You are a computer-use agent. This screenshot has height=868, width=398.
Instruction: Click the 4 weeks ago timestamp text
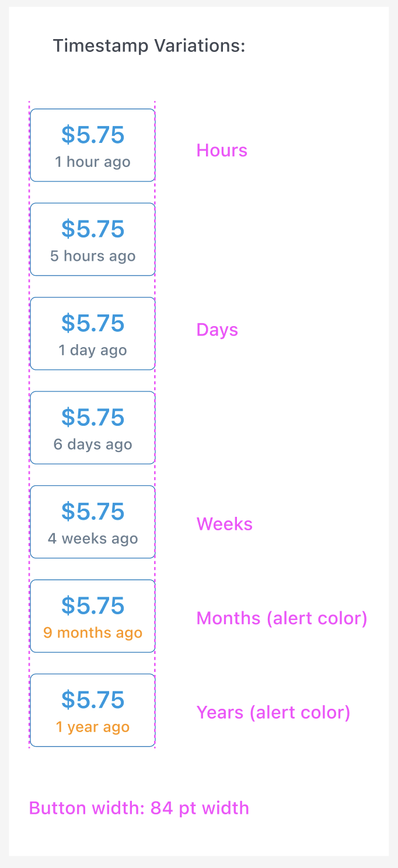[93, 539]
